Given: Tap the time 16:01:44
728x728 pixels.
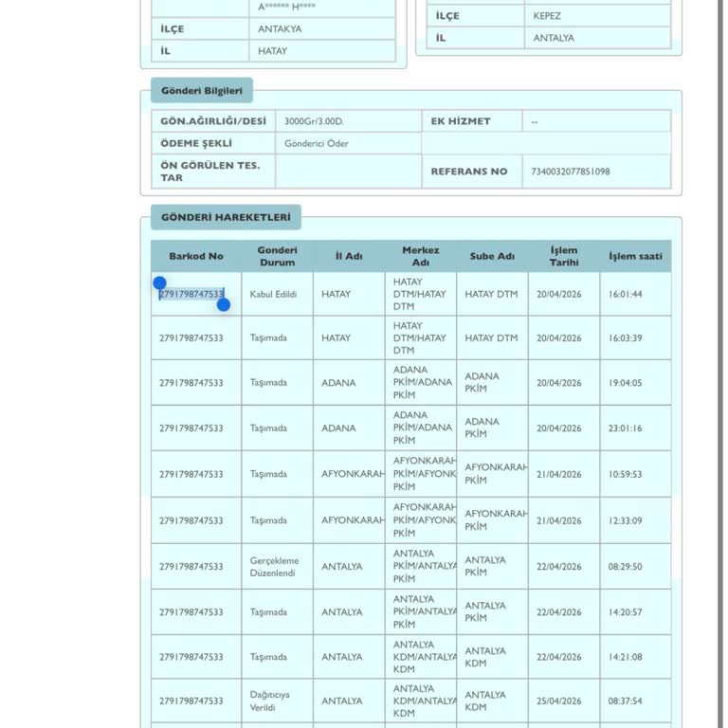Looking at the screenshot, I should 625,294.
